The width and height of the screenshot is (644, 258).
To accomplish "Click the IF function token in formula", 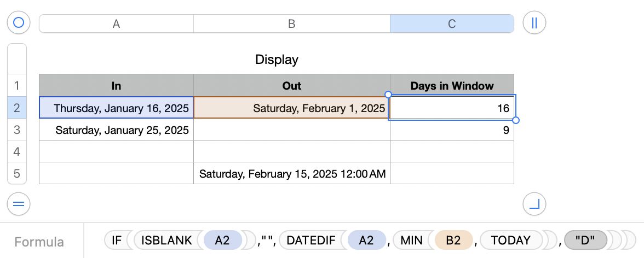I will pyautogui.click(x=117, y=240).
